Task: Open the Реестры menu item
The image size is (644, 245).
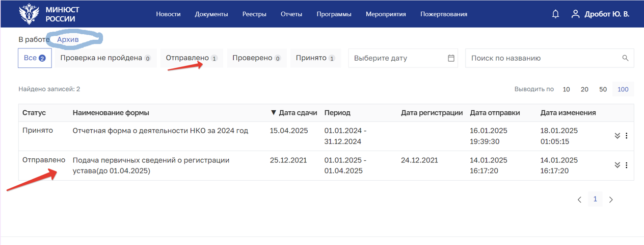Action: [x=254, y=14]
